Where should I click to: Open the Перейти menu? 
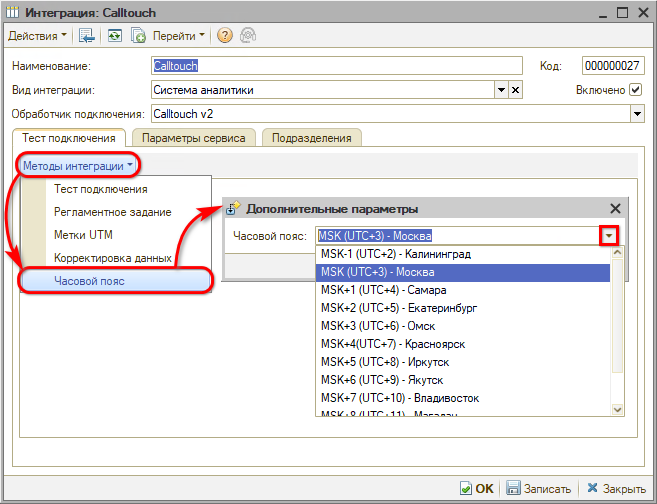coord(178,36)
